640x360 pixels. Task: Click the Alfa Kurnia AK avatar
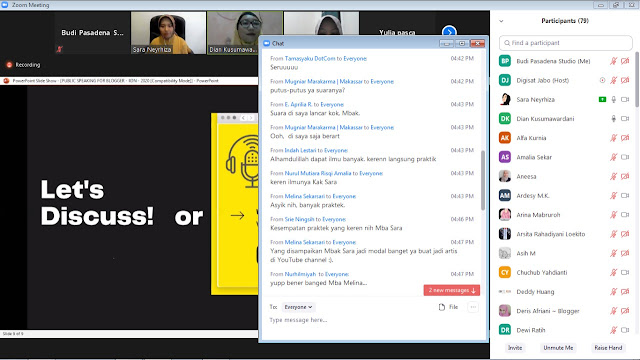point(505,138)
